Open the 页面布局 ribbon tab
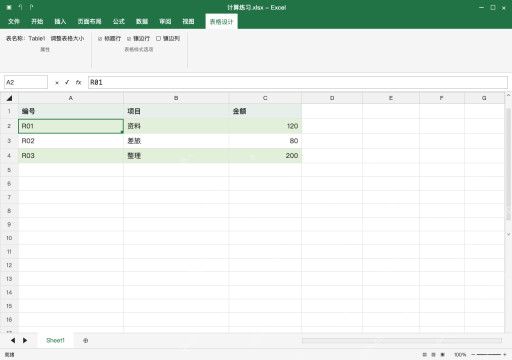Image resolution: width=512 pixels, height=360 pixels. (89, 22)
